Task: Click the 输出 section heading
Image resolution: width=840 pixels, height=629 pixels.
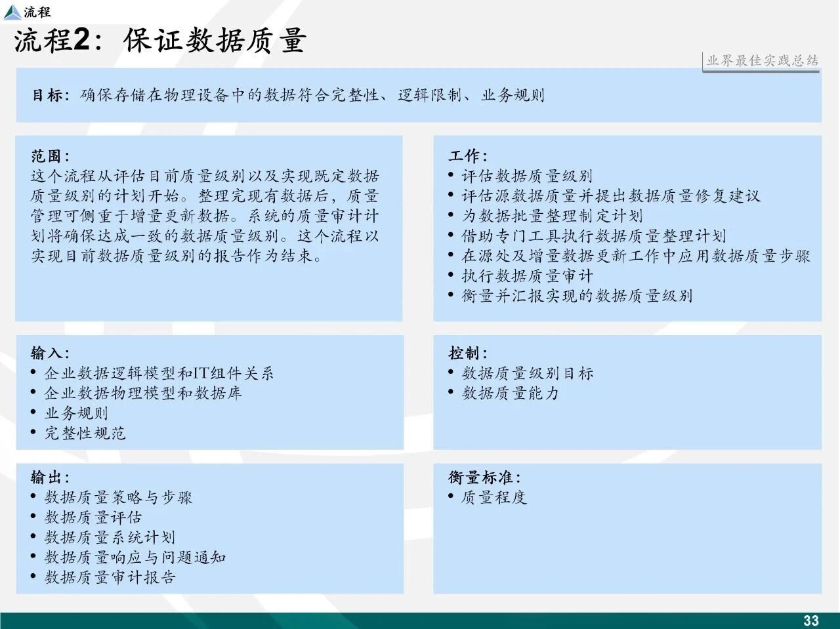Action: point(50,477)
